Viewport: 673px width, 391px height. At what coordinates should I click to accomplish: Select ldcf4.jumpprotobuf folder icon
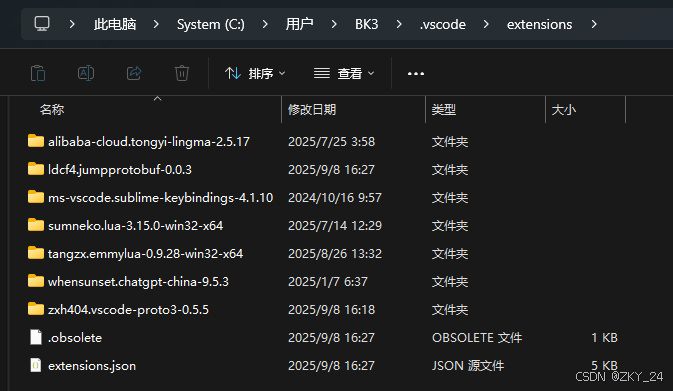(36, 169)
